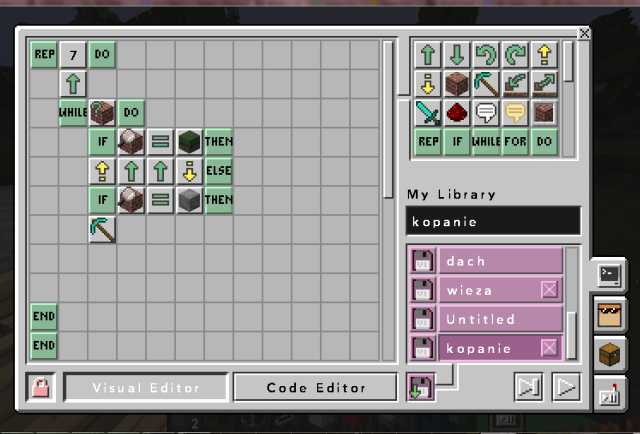Select the REP block at the program start
640x434 pixels.
pyautogui.click(x=44, y=54)
